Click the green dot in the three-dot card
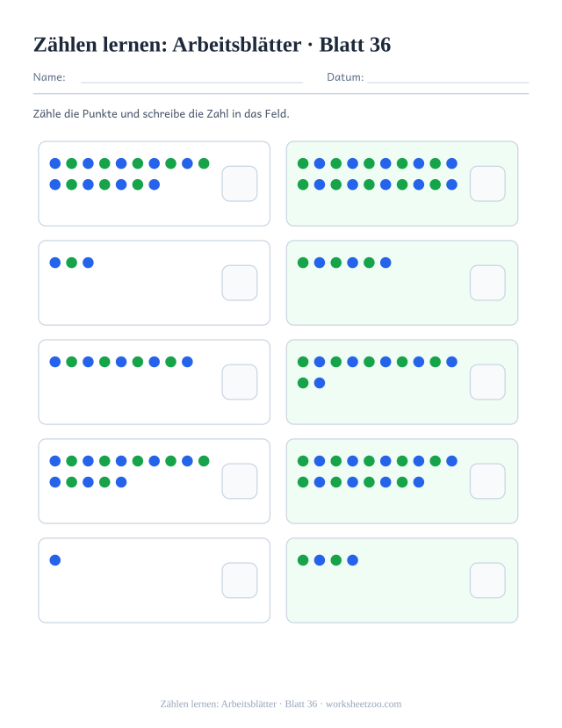 (x=71, y=263)
